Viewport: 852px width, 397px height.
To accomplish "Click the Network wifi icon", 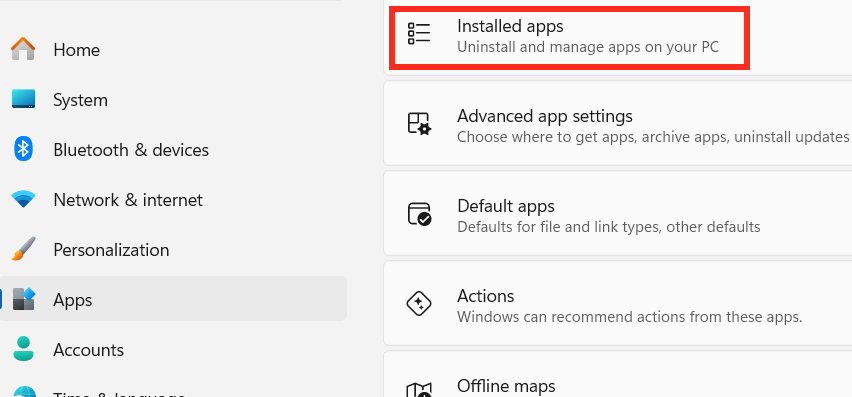I will 23,199.
